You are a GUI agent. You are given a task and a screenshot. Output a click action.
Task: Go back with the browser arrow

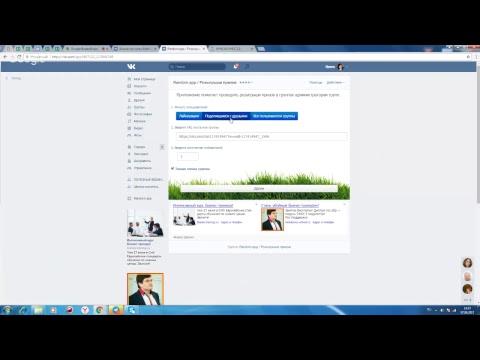5,57
